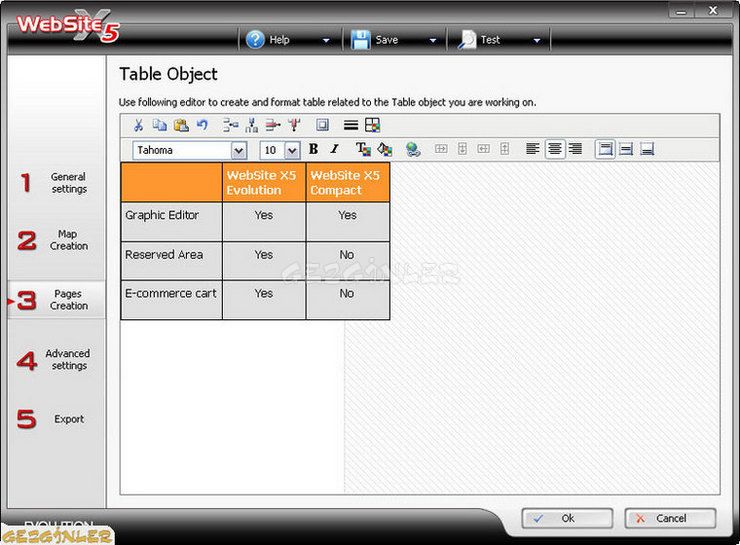Click the first greyed merge cells horizontal icon

click(441, 149)
